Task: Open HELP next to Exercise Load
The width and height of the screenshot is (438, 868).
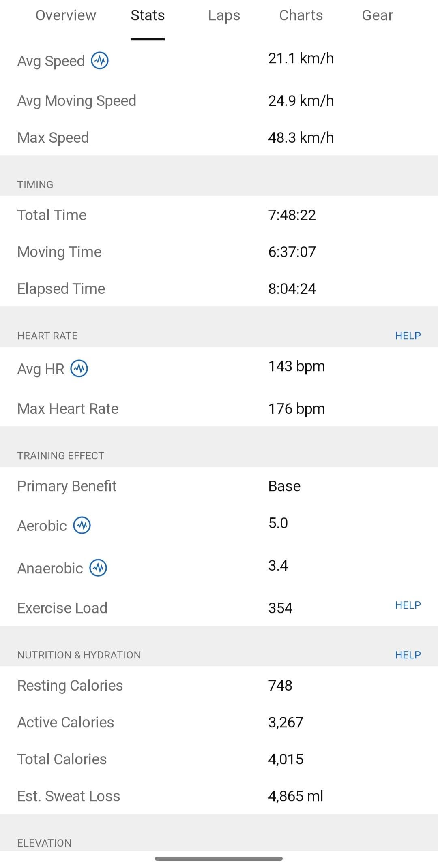Action: (408, 605)
